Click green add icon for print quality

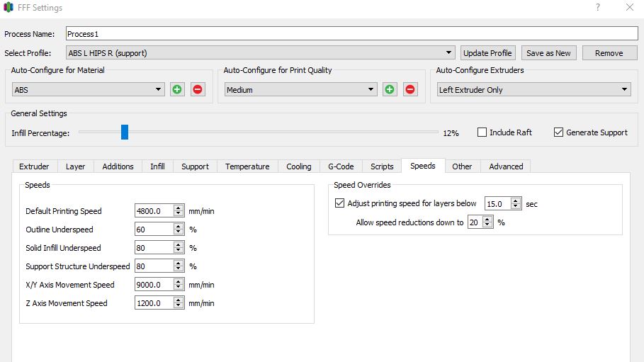pyautogui.click(x=390, y=89)
